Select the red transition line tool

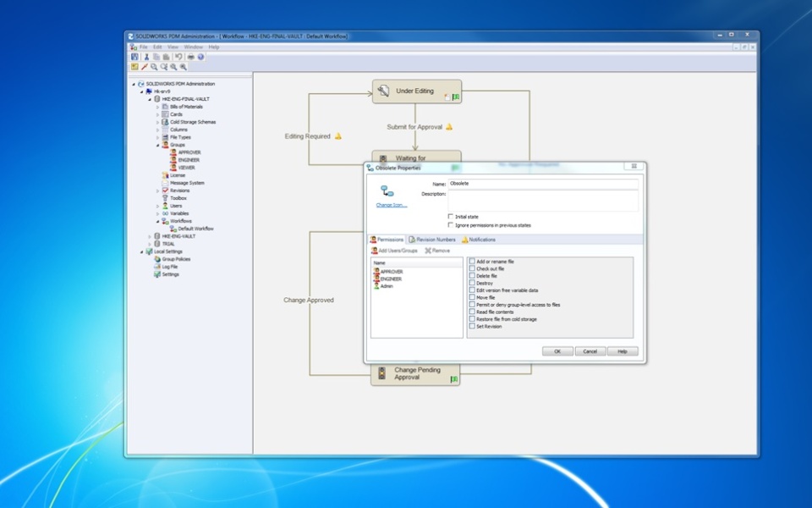pos(145,67)
